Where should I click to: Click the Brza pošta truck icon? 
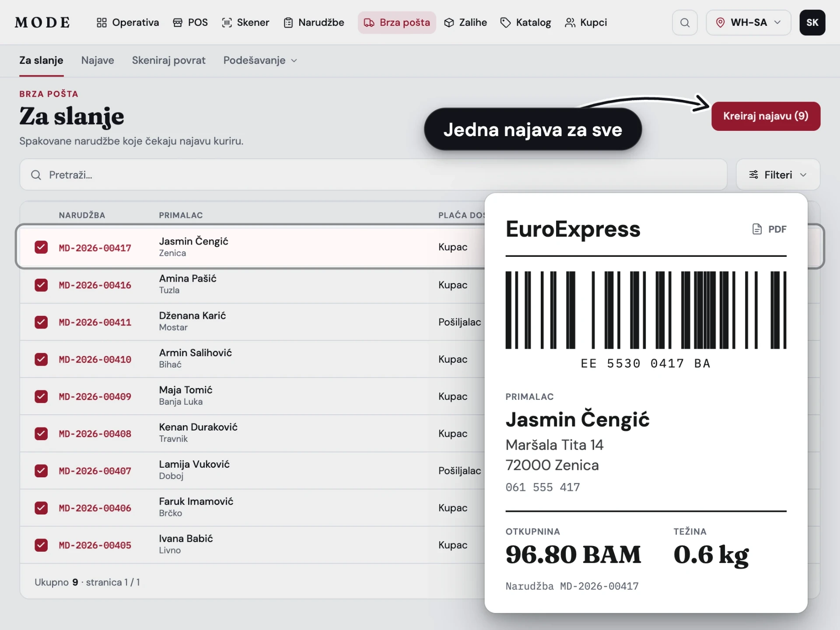tap(369, 23)
